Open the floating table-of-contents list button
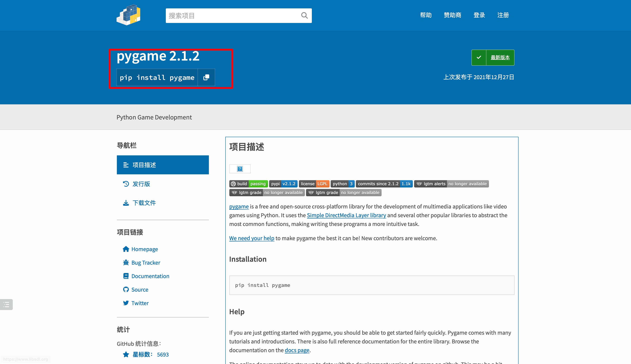 click(6, 305)
